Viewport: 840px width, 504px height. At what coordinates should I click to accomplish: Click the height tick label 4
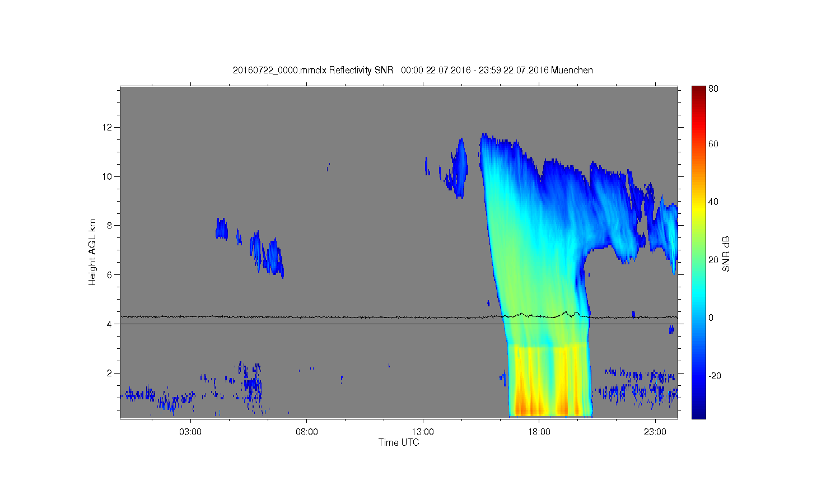pos(110,324)
